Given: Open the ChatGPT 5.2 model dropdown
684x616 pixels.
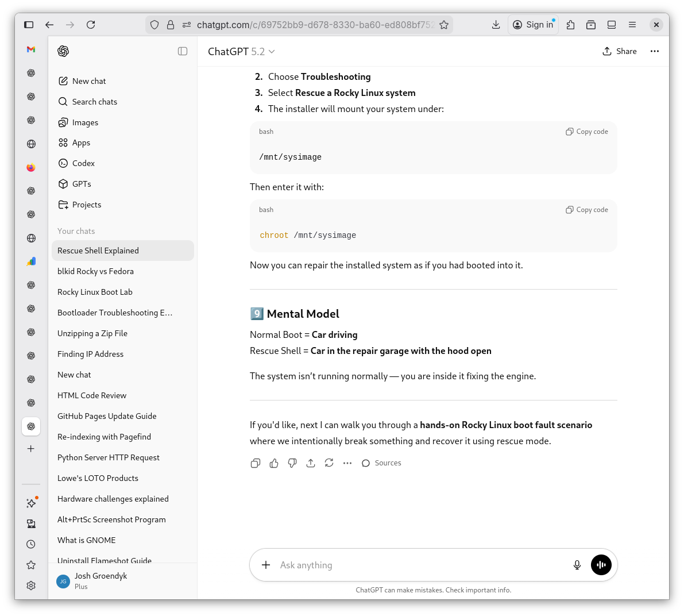Looking at the screenshot, I should 241,52.
